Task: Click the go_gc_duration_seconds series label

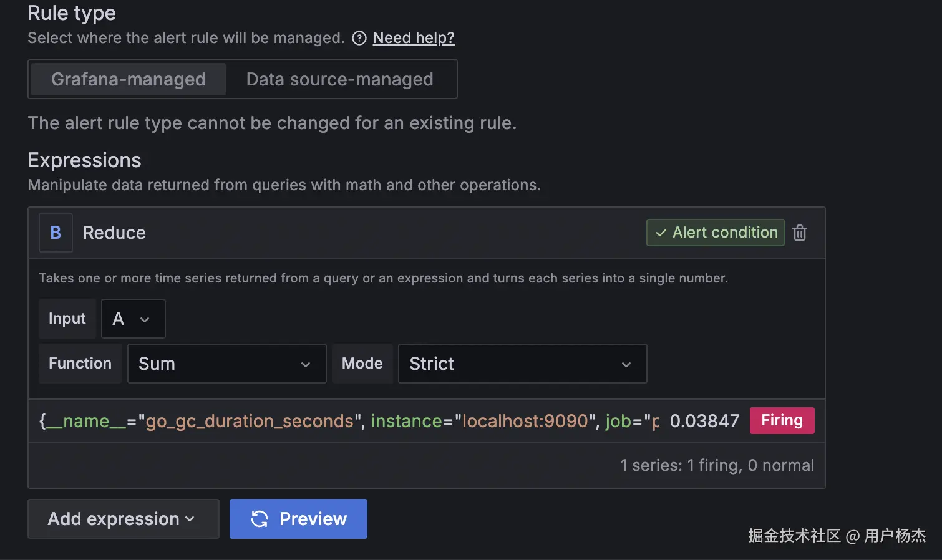Action: point(250,421)
